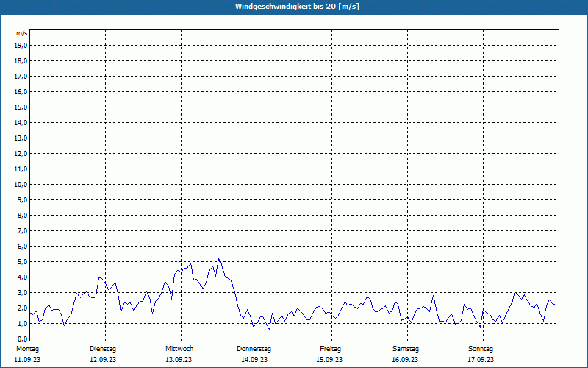Click the 5,0 y-axis label
The image size is (588, 368).
(22, 261)
